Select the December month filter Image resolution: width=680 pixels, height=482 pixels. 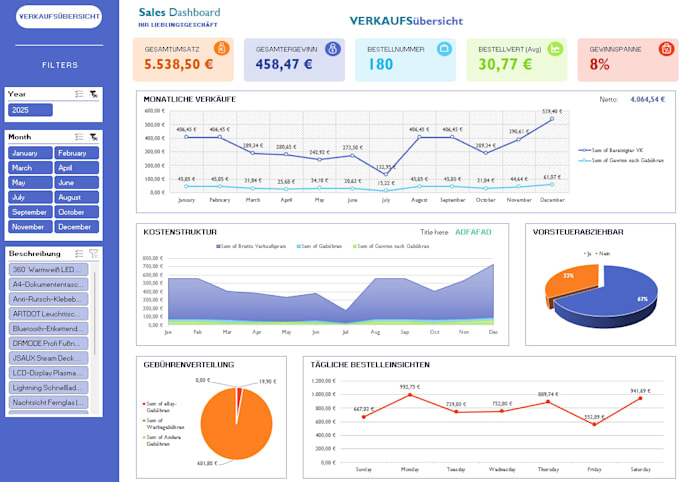[x=76, y=226]
